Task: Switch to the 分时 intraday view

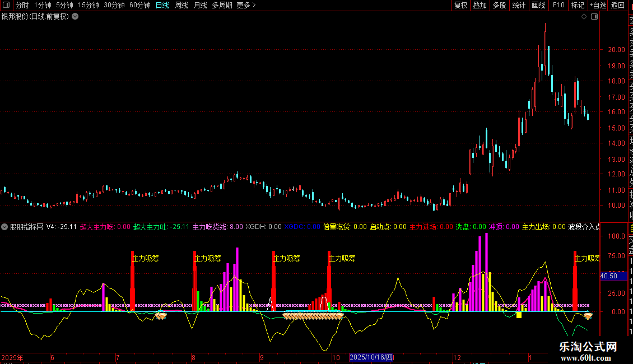Action: [x=22, y=6]
